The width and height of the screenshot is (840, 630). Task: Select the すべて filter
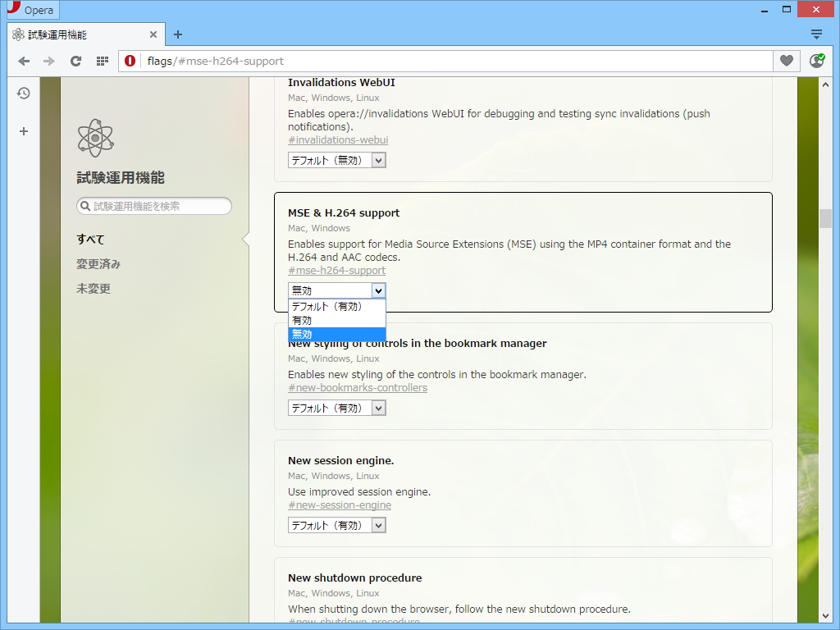tap(90, 240)
